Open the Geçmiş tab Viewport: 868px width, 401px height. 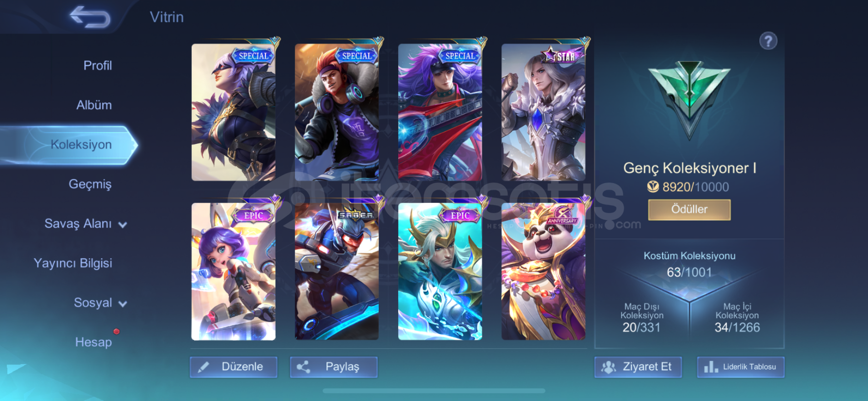coord(90,184)
